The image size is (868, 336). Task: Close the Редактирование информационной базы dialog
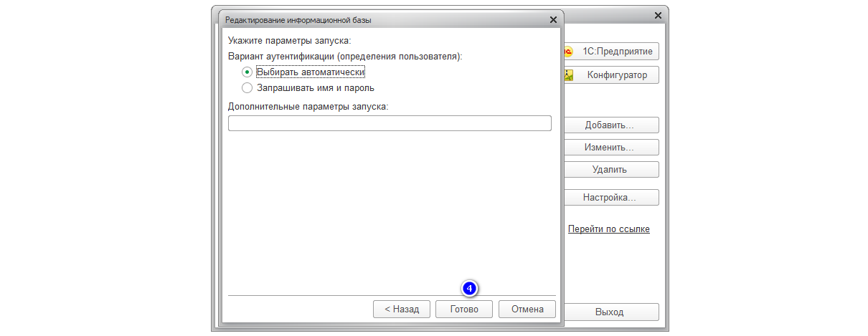coord(553,19)
